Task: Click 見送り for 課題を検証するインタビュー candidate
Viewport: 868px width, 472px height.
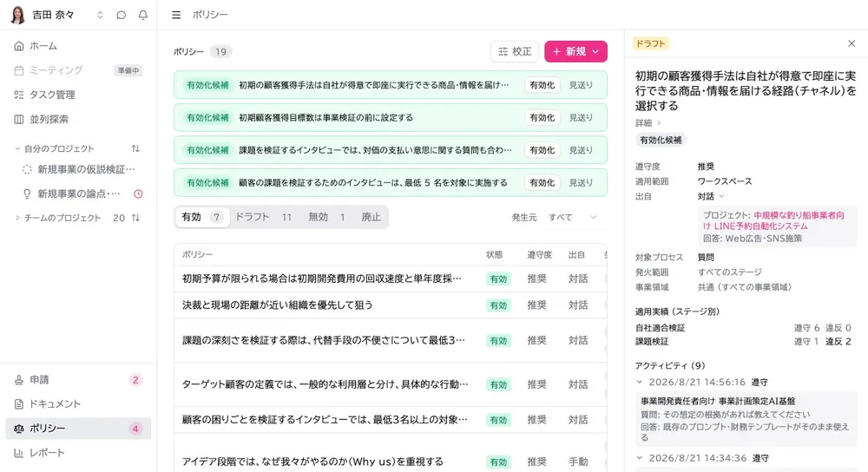Action: tap(582, 150)
